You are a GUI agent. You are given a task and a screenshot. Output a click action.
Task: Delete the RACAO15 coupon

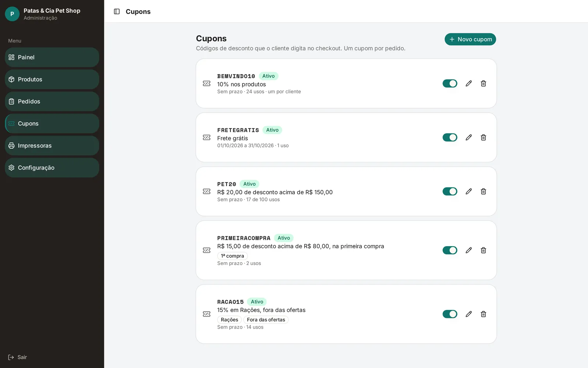click(483, 314)
